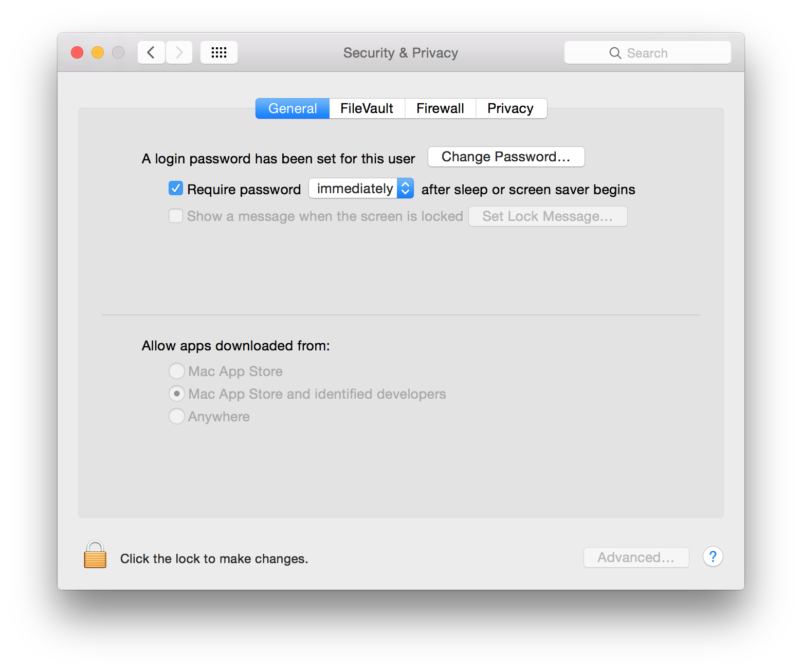Open the Firewall tab
Viewport: 802px width, 672px height.
point(441,108)
